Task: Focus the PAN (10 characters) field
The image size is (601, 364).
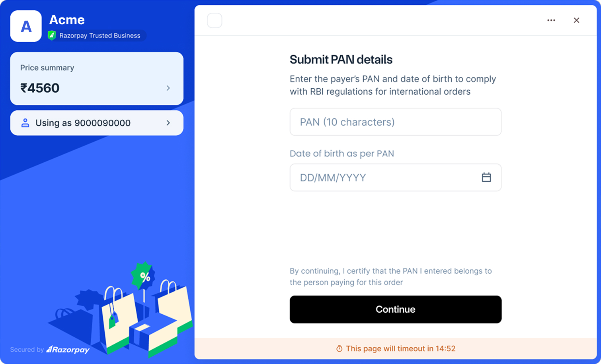Action: [395, 122]
